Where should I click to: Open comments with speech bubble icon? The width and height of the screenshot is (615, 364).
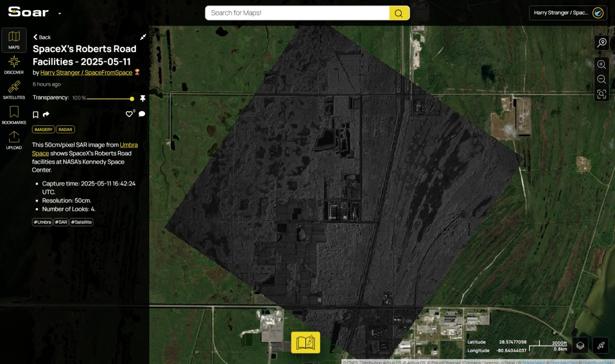[x=142, y=114]
